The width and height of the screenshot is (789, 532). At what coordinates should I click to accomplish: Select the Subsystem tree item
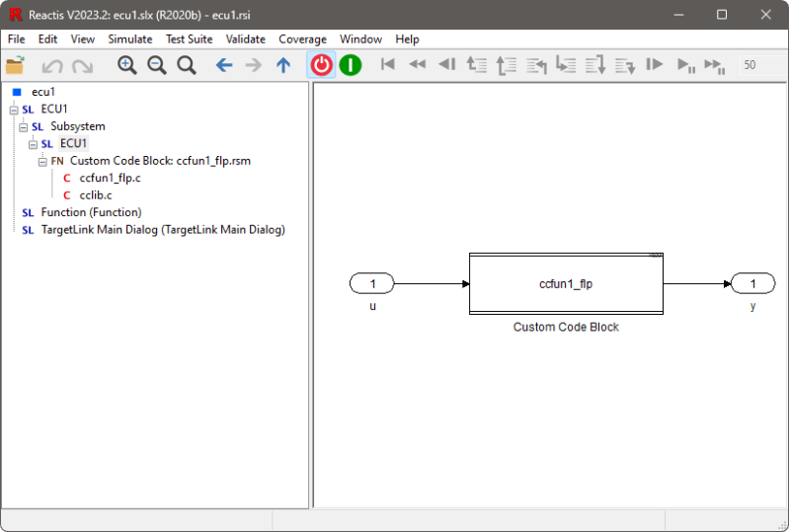(78, 126)
